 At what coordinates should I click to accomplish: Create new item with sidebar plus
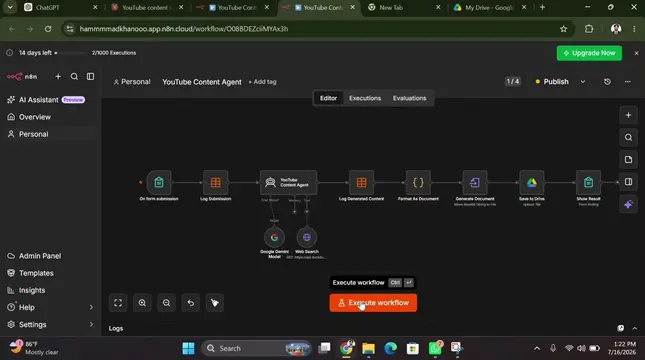(x=58, y=77)
